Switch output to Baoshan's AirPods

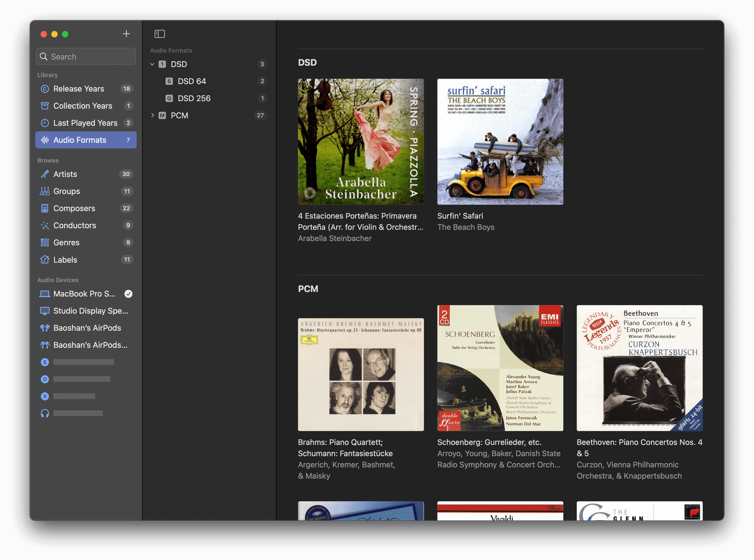pyautogui.click(x=87, y=328)
